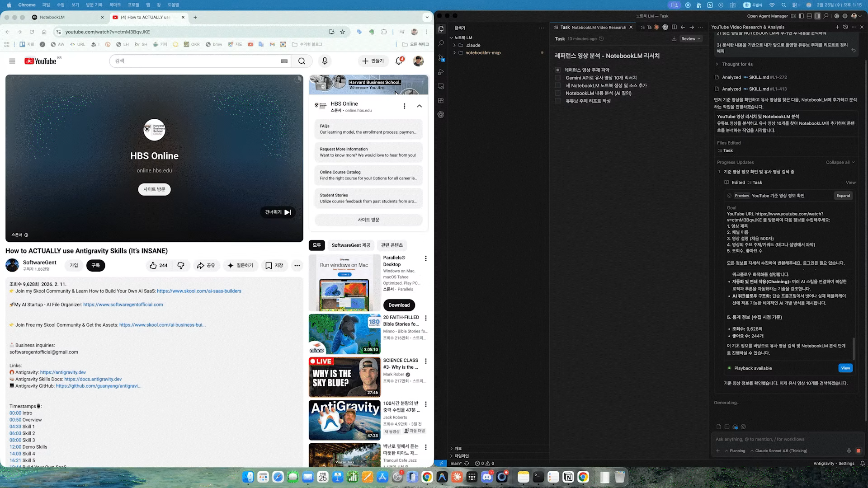This screenshot has height=488, width=868.
Task: Click the YouTube search magnifier button
Action: (302, 61)
